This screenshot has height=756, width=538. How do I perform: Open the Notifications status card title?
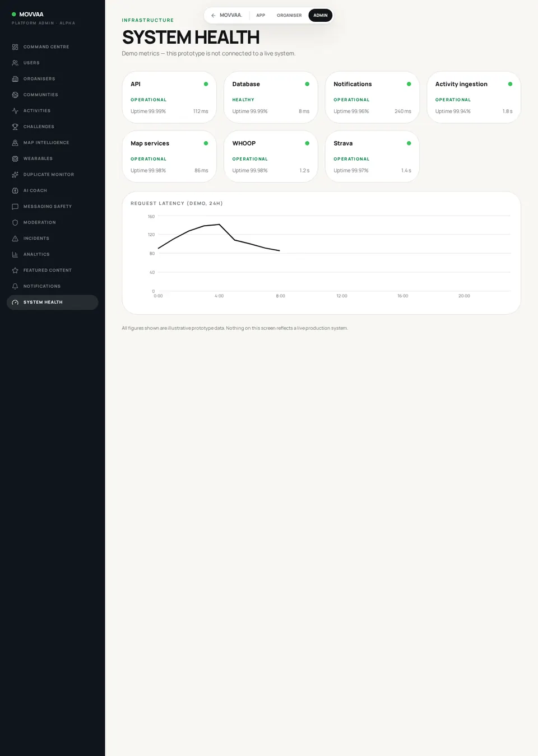(353, 84)
